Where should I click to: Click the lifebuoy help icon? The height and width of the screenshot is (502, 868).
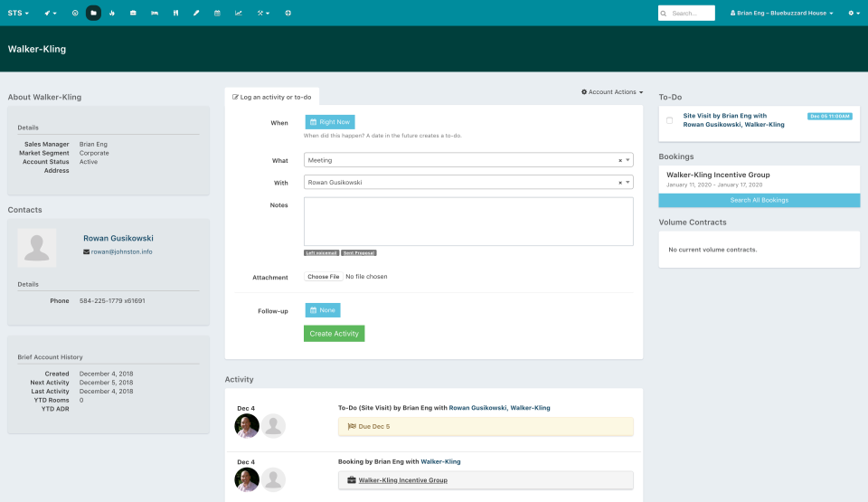288,13
